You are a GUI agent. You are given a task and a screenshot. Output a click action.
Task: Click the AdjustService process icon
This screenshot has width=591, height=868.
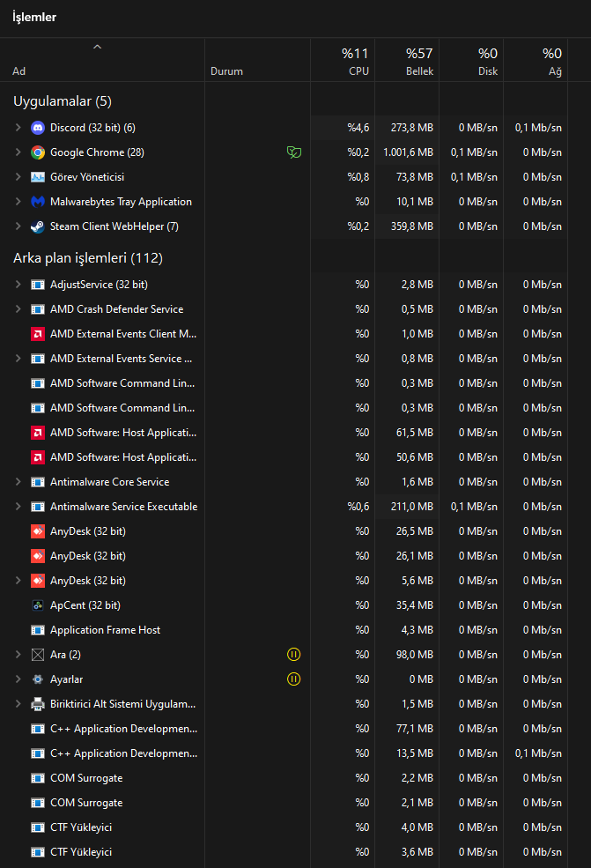tap(38, 285)
